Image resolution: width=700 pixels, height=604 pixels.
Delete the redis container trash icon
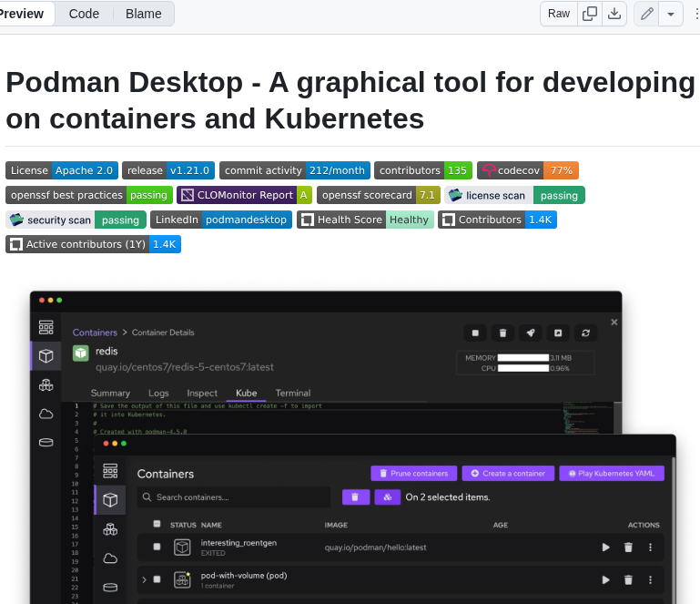pos(502,333)
